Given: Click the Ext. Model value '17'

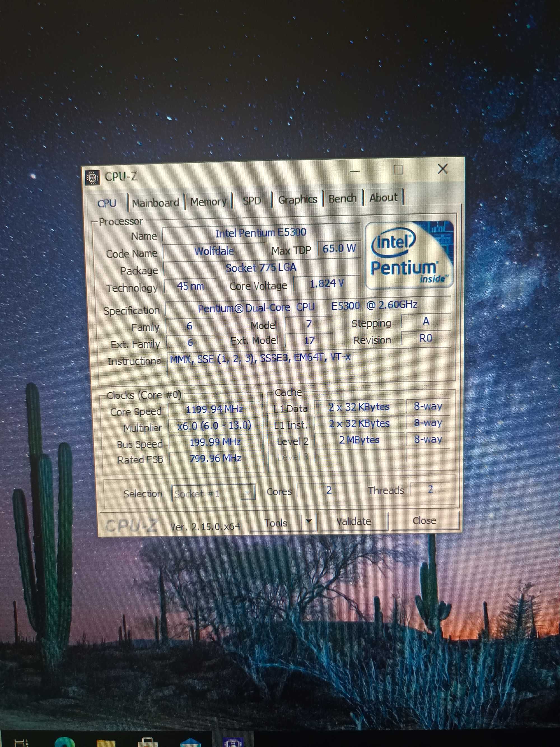Looking at the screenshot, I should [309, 340].
